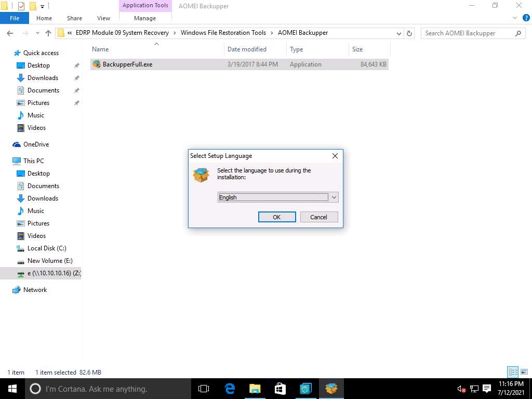Open the recent locations dropdown arrow
532x399 pixels.
(x=37, y=33)
